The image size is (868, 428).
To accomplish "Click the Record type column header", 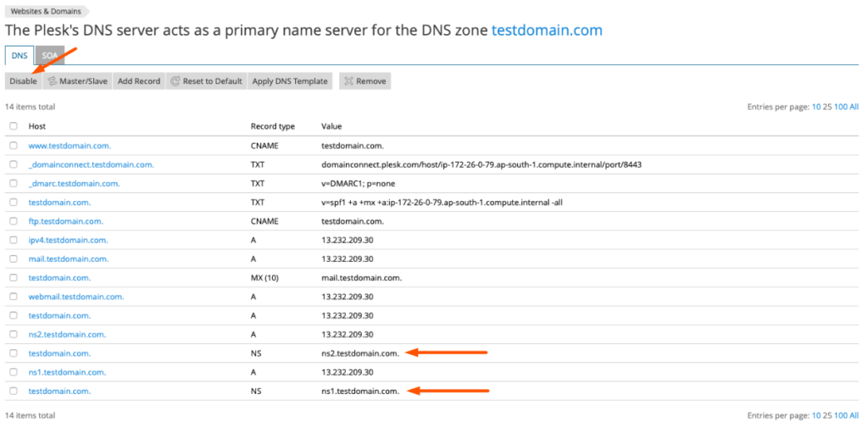I will [273, 126].
